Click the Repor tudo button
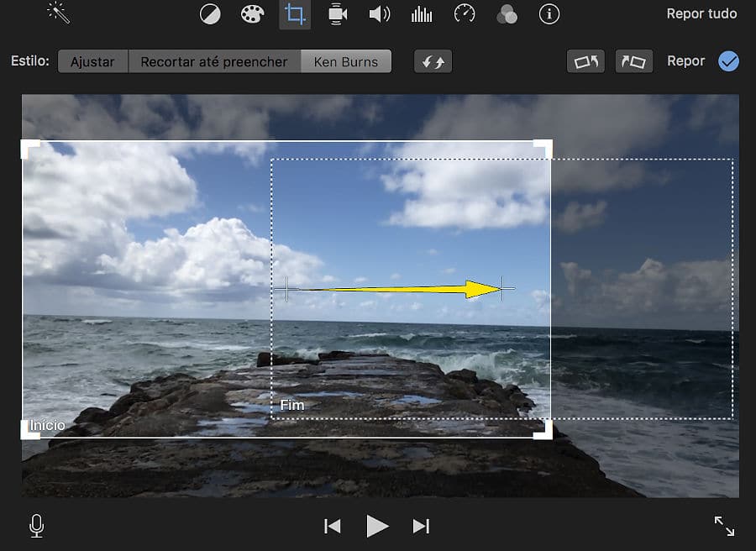756x551 pixels. click(701, 13)
